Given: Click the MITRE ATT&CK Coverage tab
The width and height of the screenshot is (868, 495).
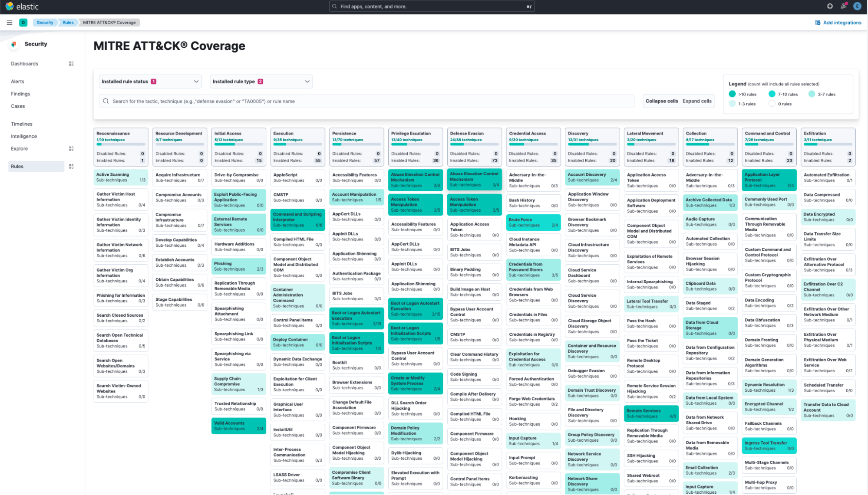Looking at the screenshot, I should pos(109,23).
